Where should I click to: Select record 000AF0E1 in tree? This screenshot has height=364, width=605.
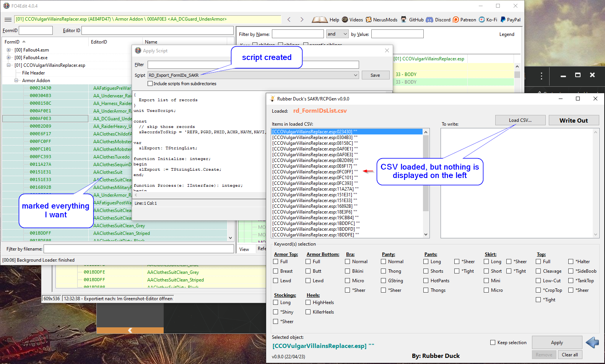point(40,111)
